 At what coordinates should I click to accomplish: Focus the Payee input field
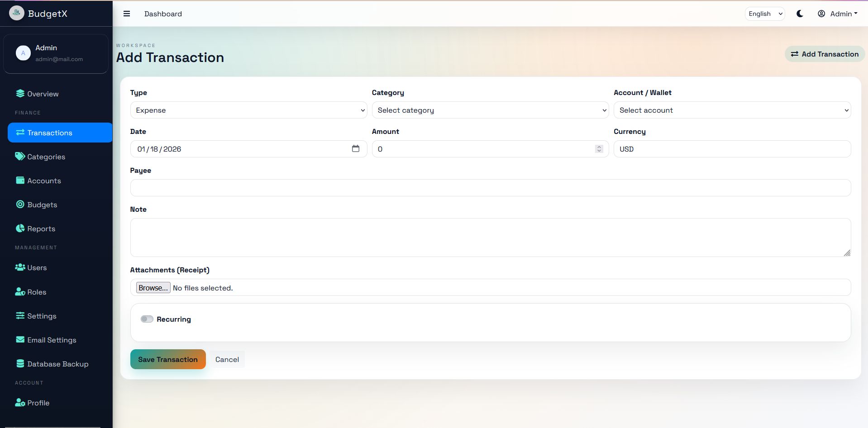pos(491,188)
